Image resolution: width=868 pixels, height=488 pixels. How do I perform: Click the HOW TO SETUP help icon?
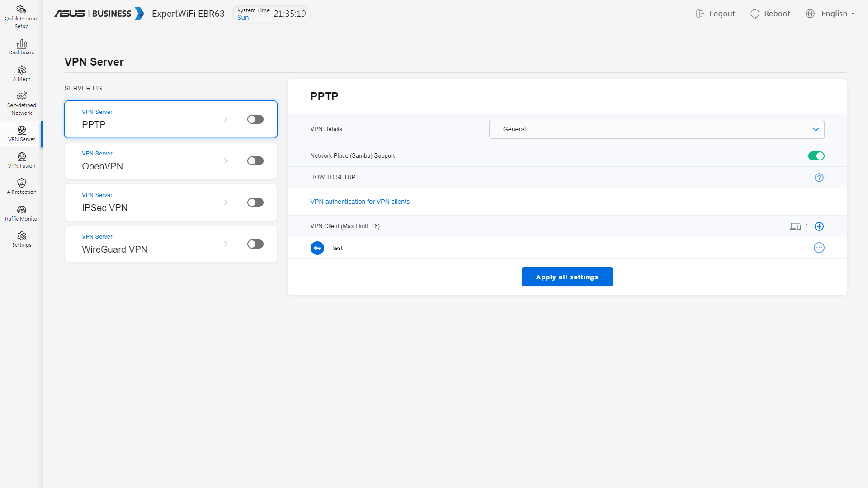819,178
